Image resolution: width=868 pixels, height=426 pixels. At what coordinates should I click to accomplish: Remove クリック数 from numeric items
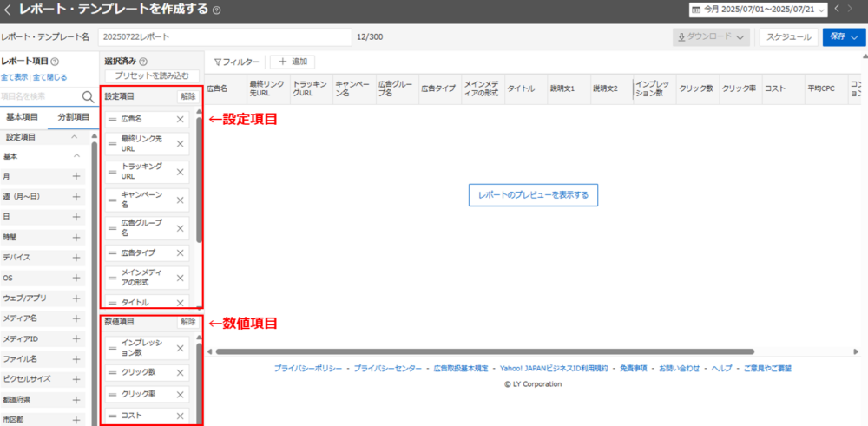coord(180,373)
